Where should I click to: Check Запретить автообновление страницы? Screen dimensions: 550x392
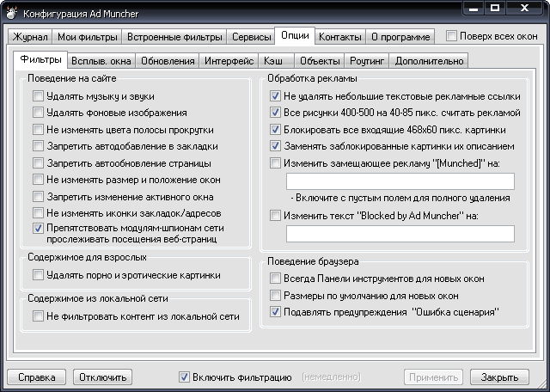(38, 162)
